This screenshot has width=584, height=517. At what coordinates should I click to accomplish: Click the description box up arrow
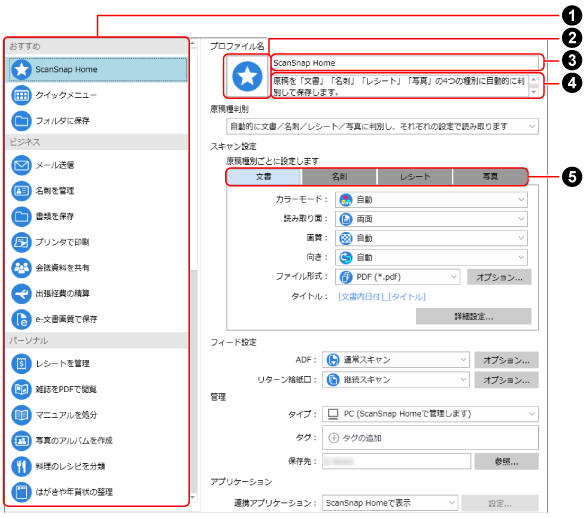pos(534,80)
